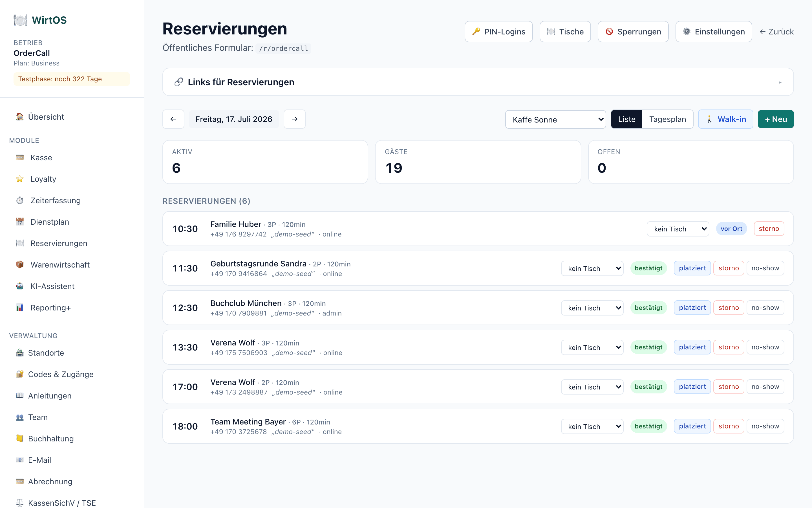Click the GÄSTE 19 stat card

(478, 162)
